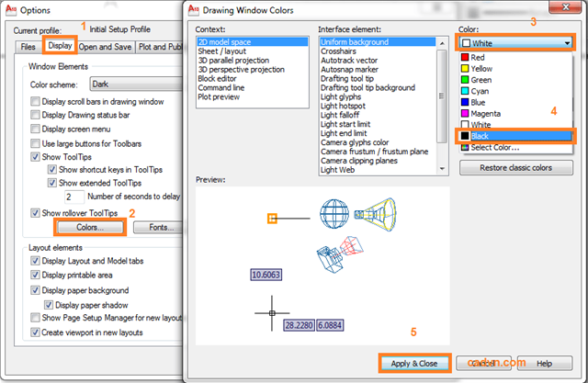
Task: Click Apply & Close button
Action: pos(414,364)
